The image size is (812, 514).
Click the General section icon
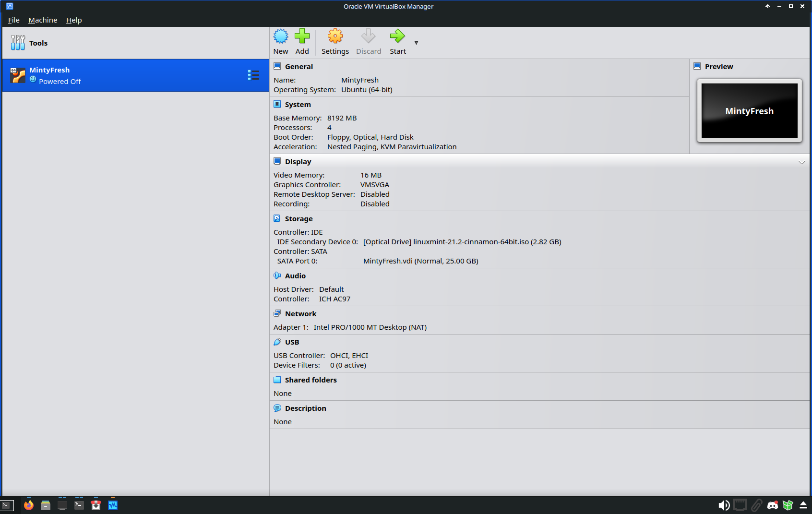click(x=277, y=66)
